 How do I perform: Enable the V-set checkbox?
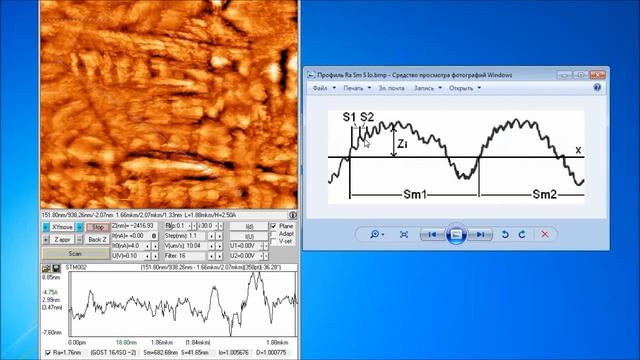coord(273,241)
